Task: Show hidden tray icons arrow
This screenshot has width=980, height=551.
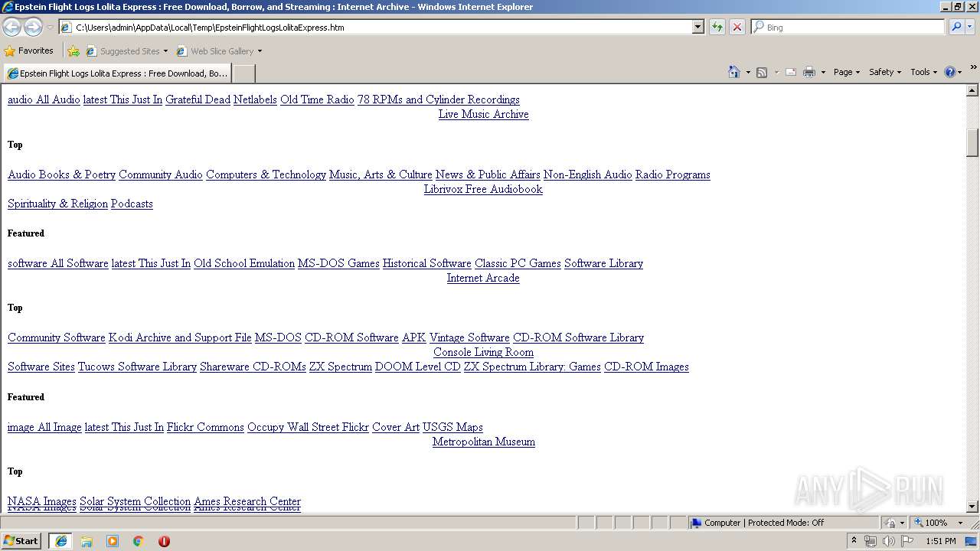Action: tap(854, 541)
